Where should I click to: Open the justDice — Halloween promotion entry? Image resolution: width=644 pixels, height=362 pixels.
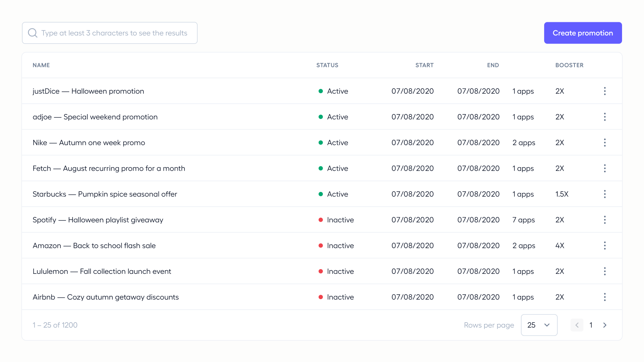[88, 91]
